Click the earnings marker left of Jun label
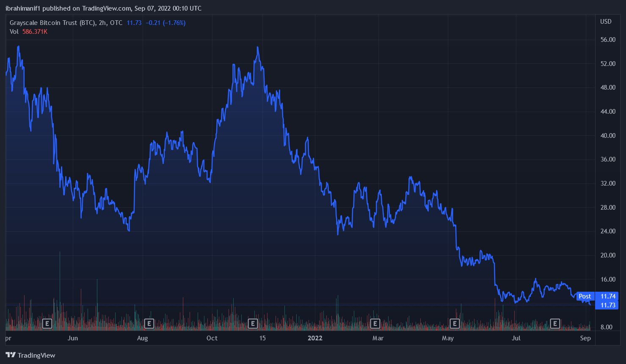Screen dimensions: 626x364 point(47,324)
